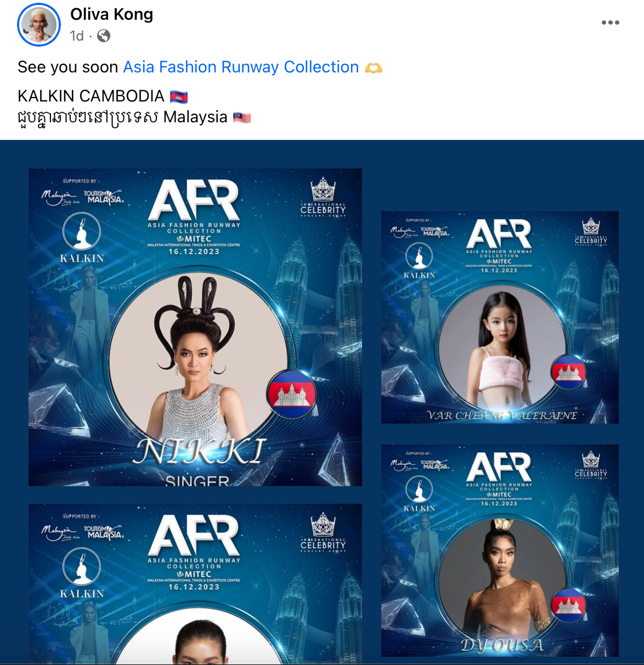Image resolution: width=644 pixels, height=665 pixels.
Task: Click Oliva Kong's profile picture
Action: (38, 25)
